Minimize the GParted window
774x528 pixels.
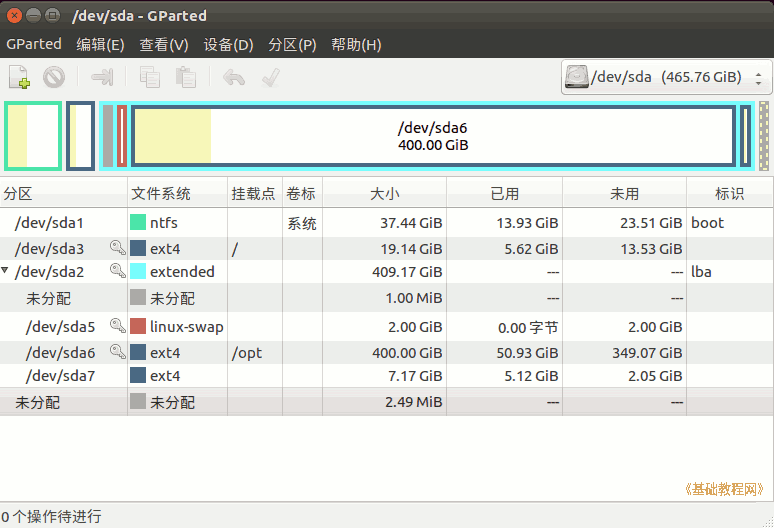33,16
